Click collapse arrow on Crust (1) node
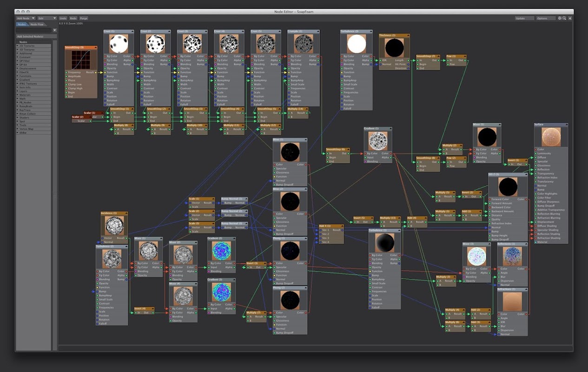The image size is (588, 372). tap(132, 32)
